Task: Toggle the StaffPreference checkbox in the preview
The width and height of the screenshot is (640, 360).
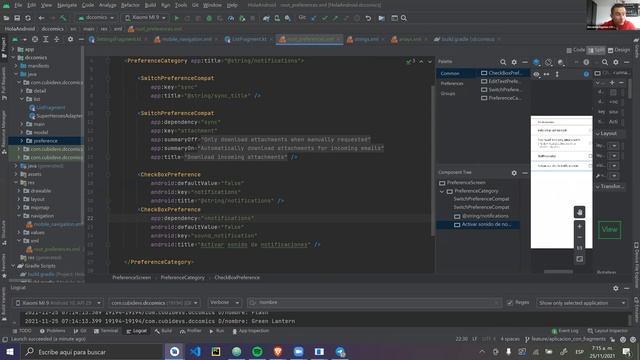Action: (590, 156)
